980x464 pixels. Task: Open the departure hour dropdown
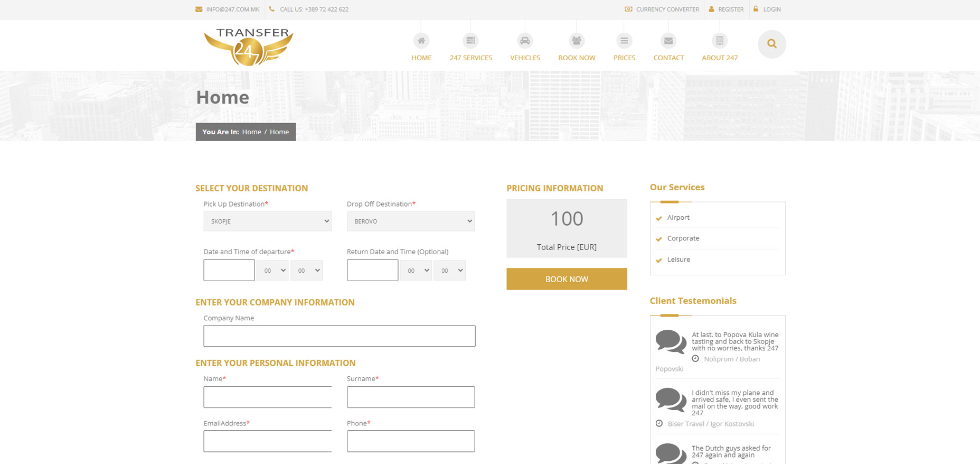[x=272, y=271]
